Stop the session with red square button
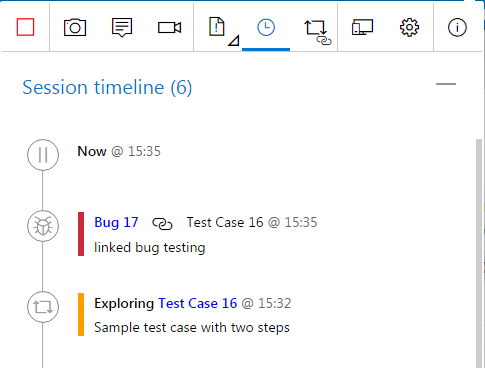The height and width of the screenshot is (368, 485). coord(25,27)
